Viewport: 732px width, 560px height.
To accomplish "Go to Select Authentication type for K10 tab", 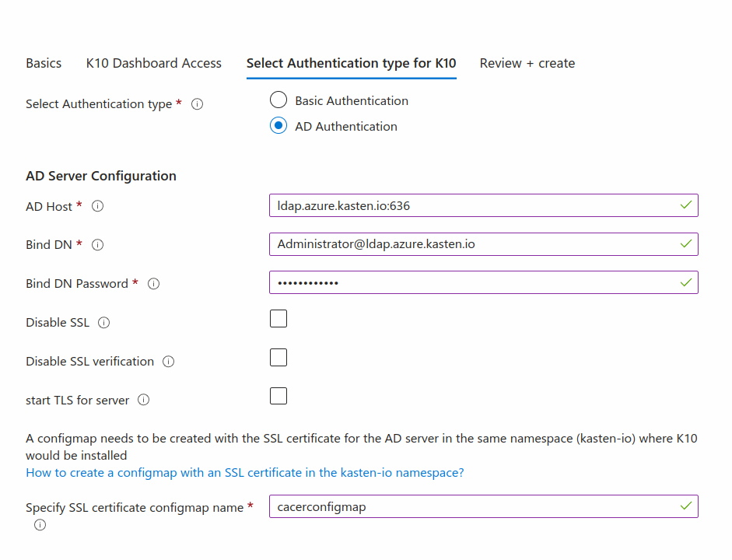I will click(x=351, y=63).
